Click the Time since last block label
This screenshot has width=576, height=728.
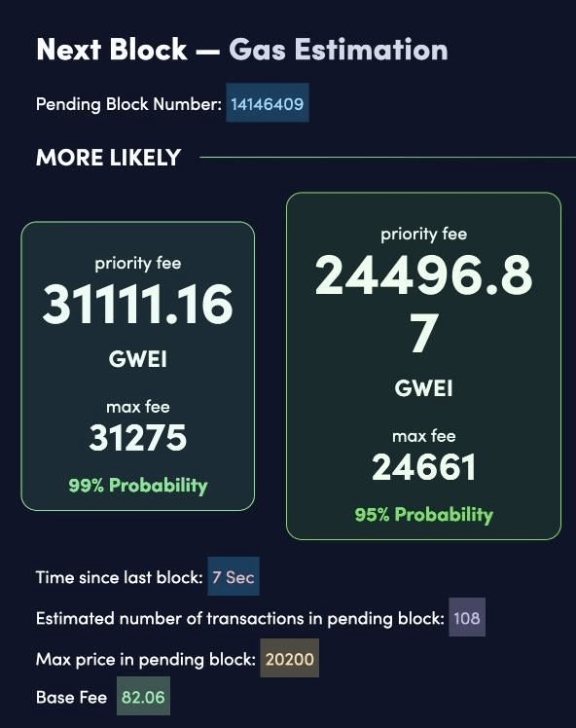[x=120, y=577]
